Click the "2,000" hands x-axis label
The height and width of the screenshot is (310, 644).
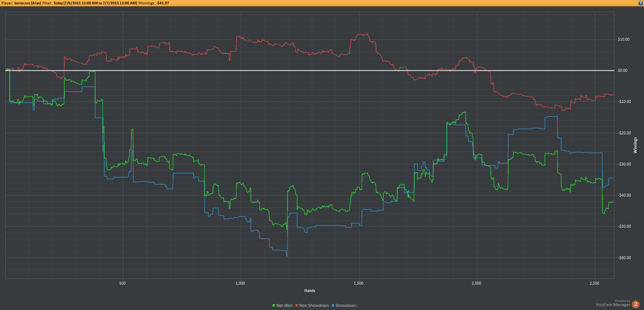pos(476,283)
